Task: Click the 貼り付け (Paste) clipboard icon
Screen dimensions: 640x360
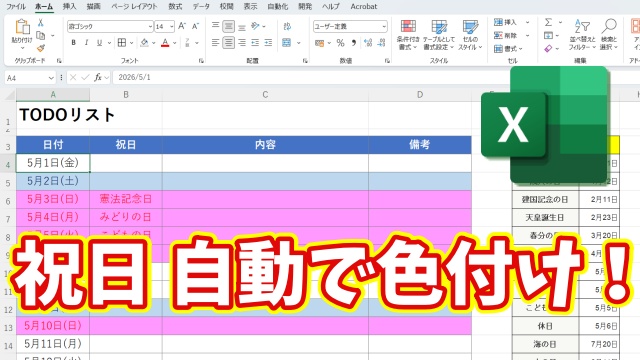Action: 22,27
